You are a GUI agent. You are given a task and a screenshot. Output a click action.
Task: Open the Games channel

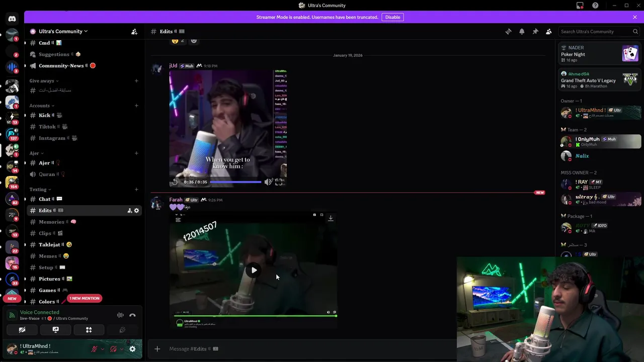pos(84,290)
